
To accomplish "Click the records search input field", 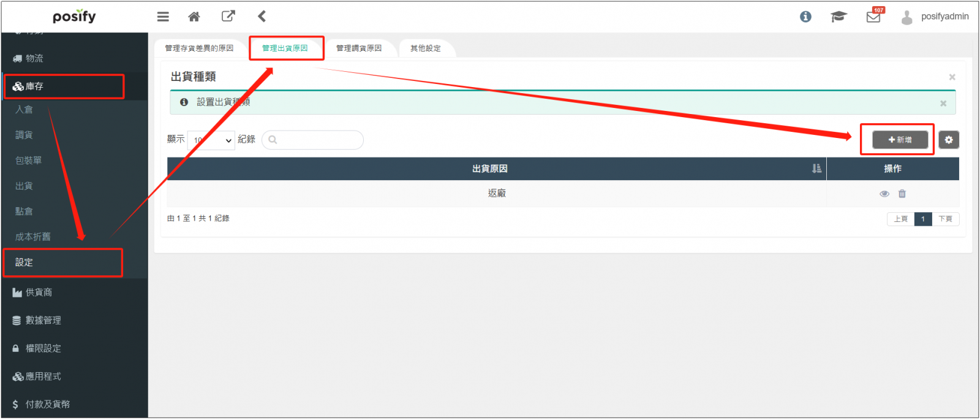I will 314,140.
